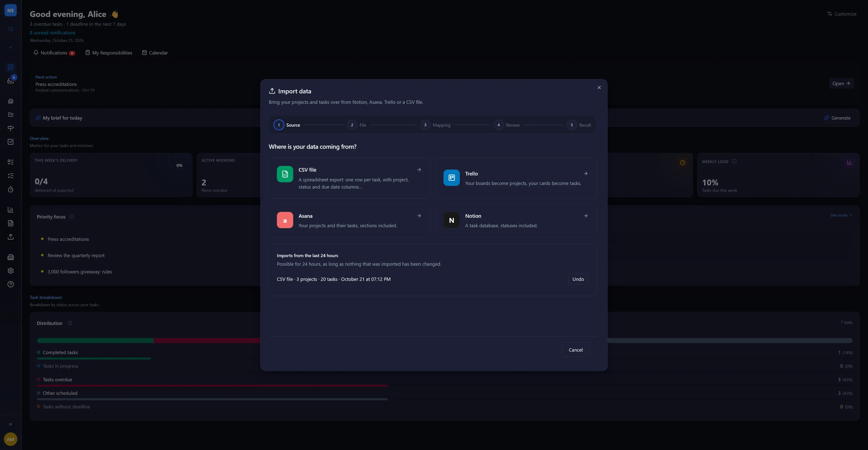Choose Asana via its arrow
Screen dimensions: 868x450
pyautogui.click(x=419, y=216)
